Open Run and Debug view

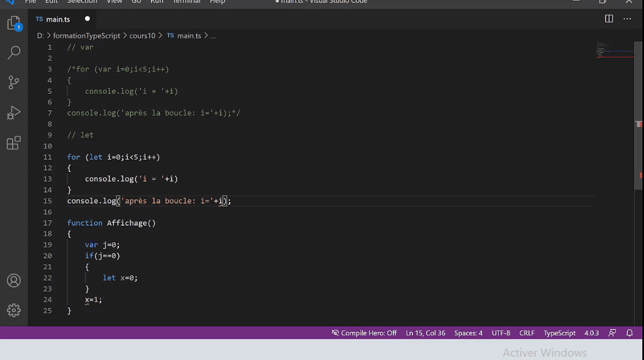click(14, 113)
